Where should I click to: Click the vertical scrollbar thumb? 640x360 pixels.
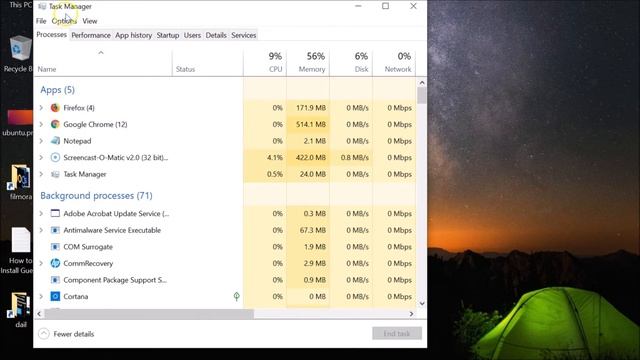tap(422, 96)
